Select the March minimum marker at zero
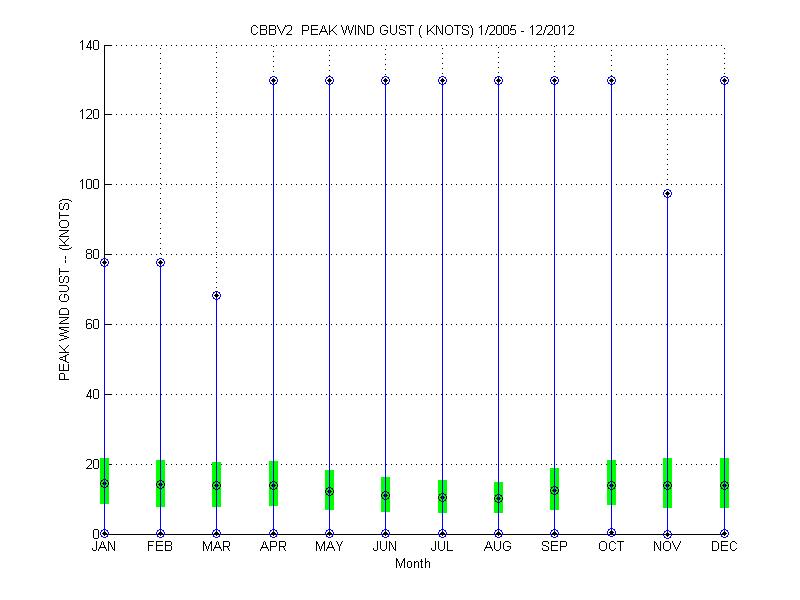 [216, 534]
